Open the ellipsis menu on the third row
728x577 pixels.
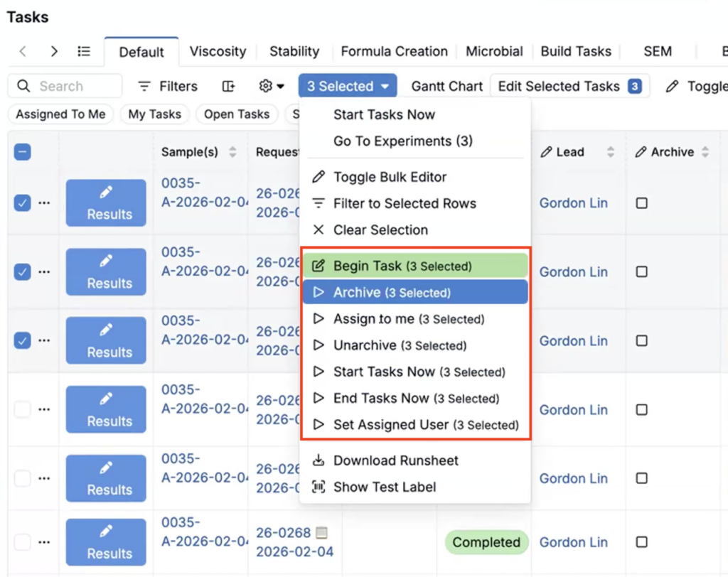(45, 340)
